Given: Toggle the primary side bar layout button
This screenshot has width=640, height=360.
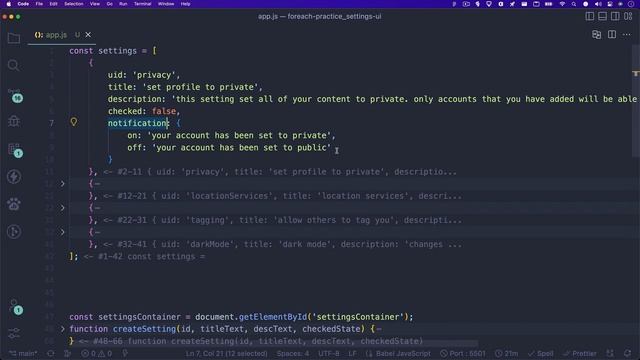Looking at the screenshot, I should pos(589,16).
